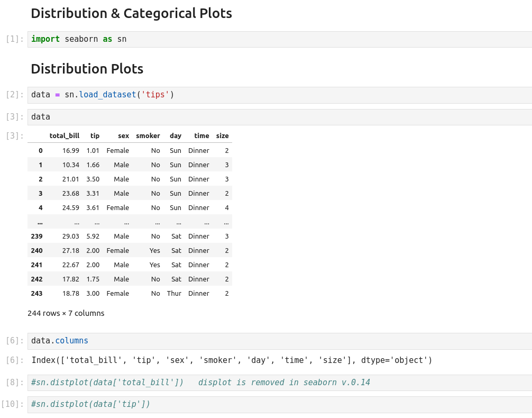Select the tip column header
The width and height of the screenshot is (532, 418).
(x=95, y=136)
